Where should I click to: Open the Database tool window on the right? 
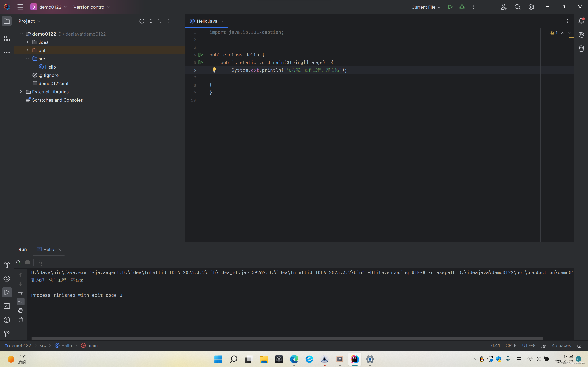(x=581, y=49)
